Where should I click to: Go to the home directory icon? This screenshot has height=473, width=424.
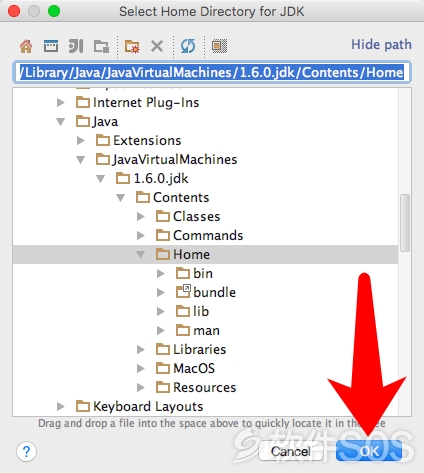pyautogui.click(x=26, y=46)
